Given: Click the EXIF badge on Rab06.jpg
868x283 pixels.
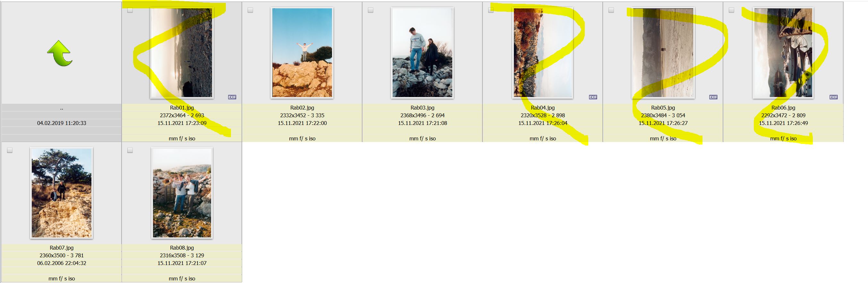Looking at the screenshot, I should point(834,97).
